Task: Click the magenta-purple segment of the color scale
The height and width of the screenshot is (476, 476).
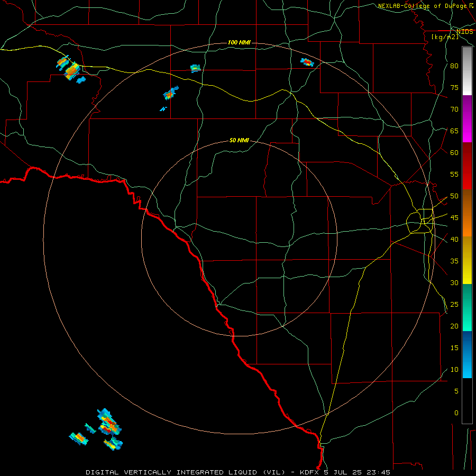Action: (x=467, y=119)
